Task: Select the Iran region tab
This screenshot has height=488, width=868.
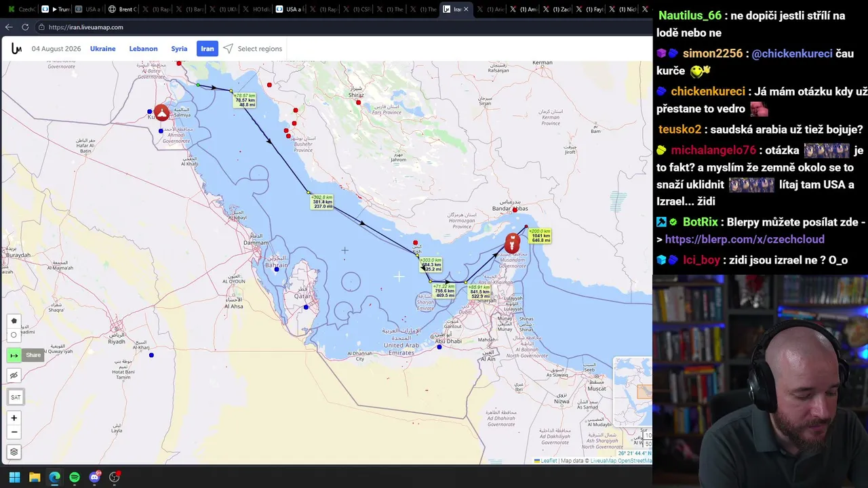Action: pyautogui.click(x=208, y=49)
